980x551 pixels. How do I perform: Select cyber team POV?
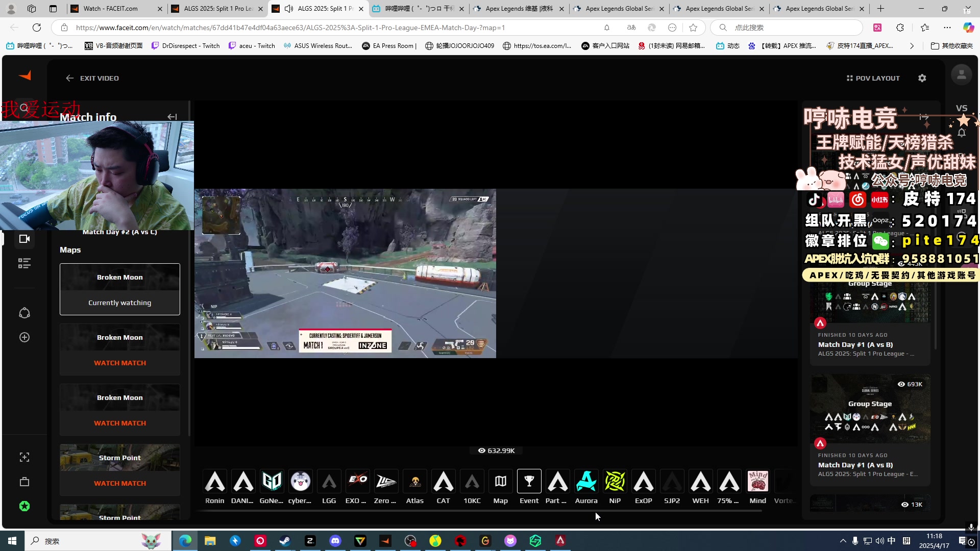(x=300, y=487)
